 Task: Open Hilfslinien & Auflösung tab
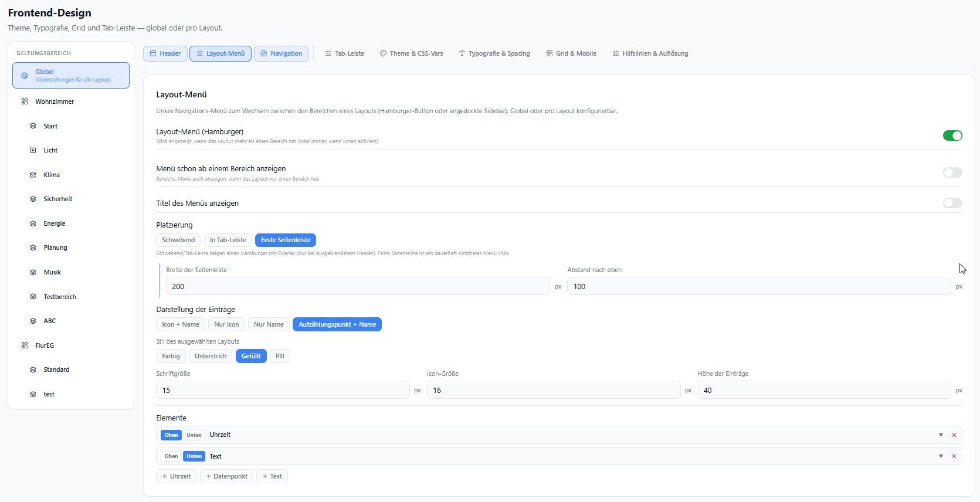point(650,53)
